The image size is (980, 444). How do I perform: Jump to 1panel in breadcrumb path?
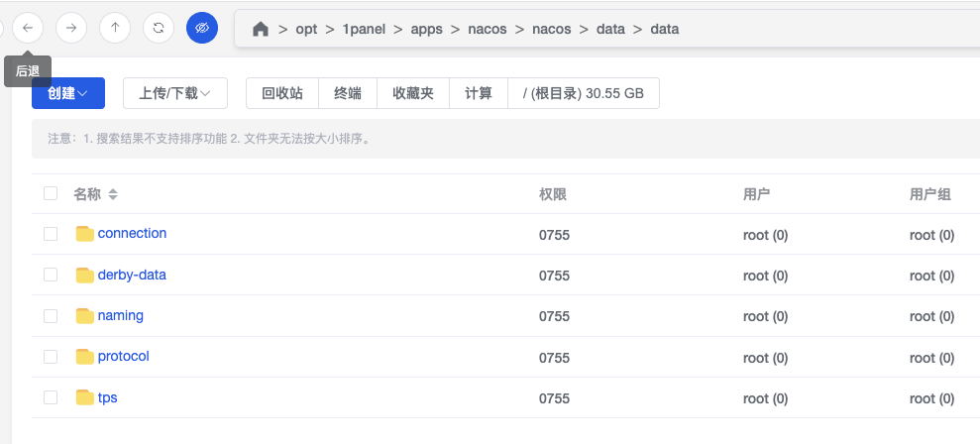coord(364,29)
